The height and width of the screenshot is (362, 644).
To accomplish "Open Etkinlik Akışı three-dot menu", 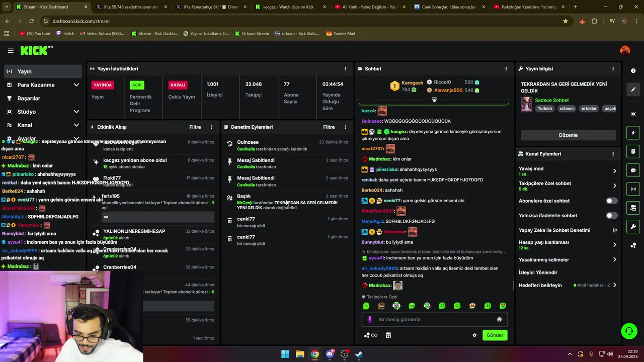I will tap(211, 127).
